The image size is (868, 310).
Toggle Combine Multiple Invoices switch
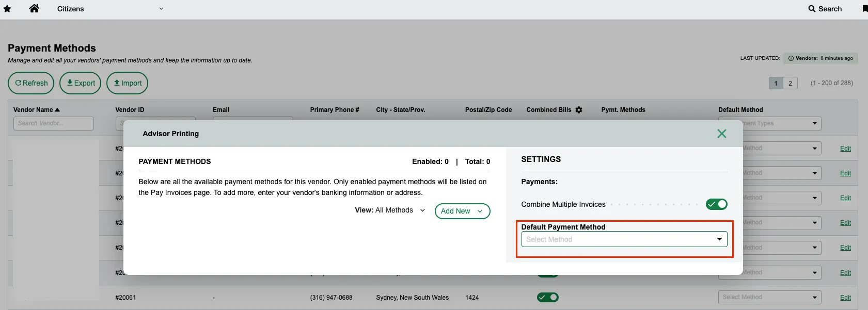coord(717,204)
